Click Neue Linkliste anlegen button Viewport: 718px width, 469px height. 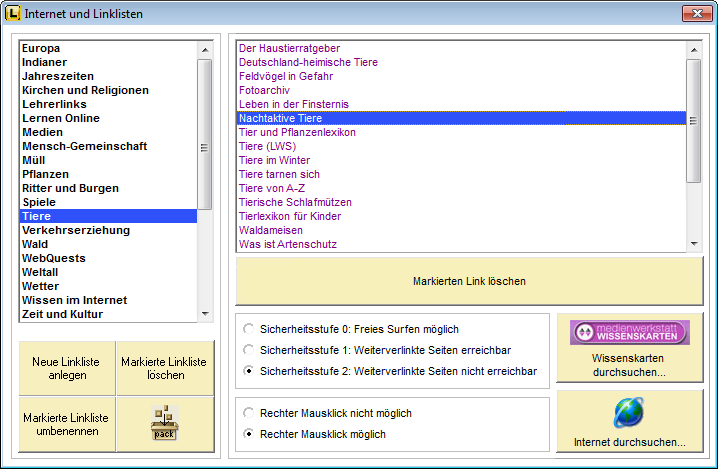click(66, 368)
